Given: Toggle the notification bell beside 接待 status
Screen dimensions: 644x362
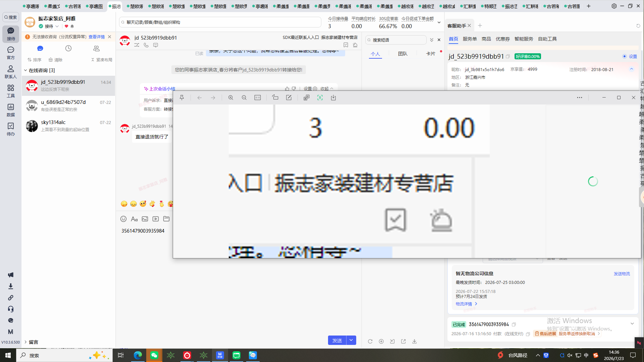Looking at the screenshot, I should [72, 26].
